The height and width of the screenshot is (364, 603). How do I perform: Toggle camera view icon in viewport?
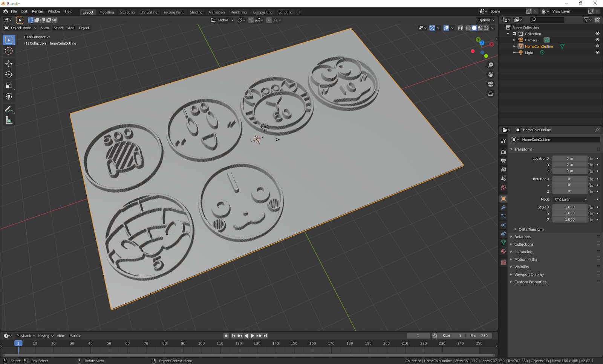tap(491, 84)
